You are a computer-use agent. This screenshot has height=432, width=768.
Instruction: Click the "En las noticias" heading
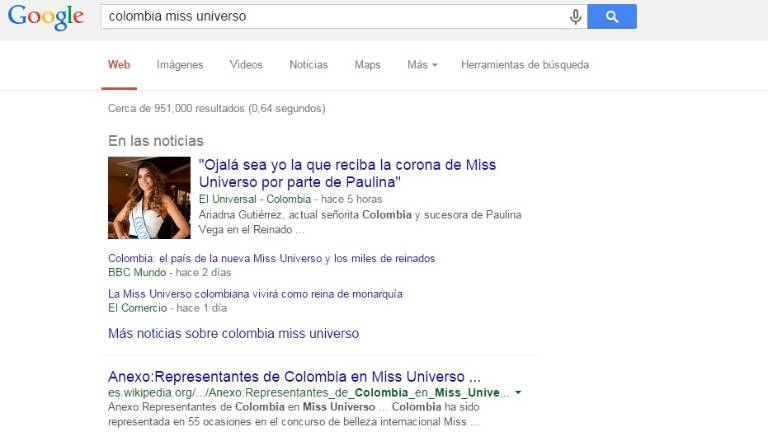click(x=156, y=141)
